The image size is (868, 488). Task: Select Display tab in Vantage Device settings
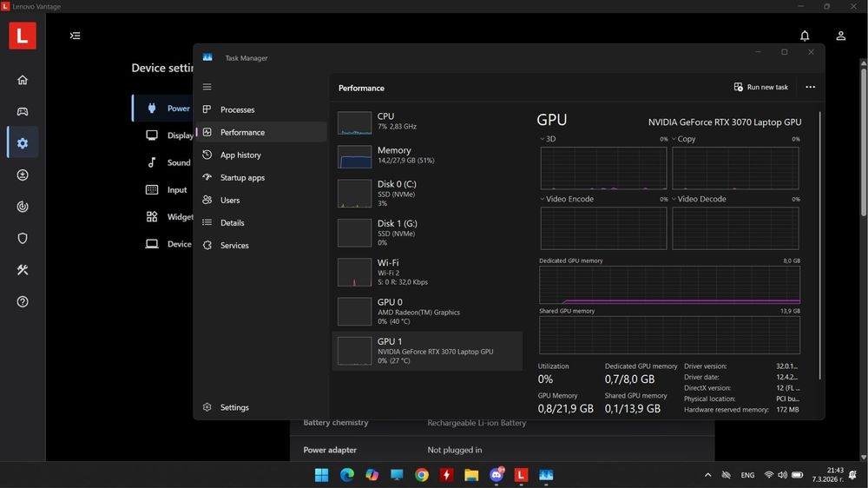[x=163, y=135]
